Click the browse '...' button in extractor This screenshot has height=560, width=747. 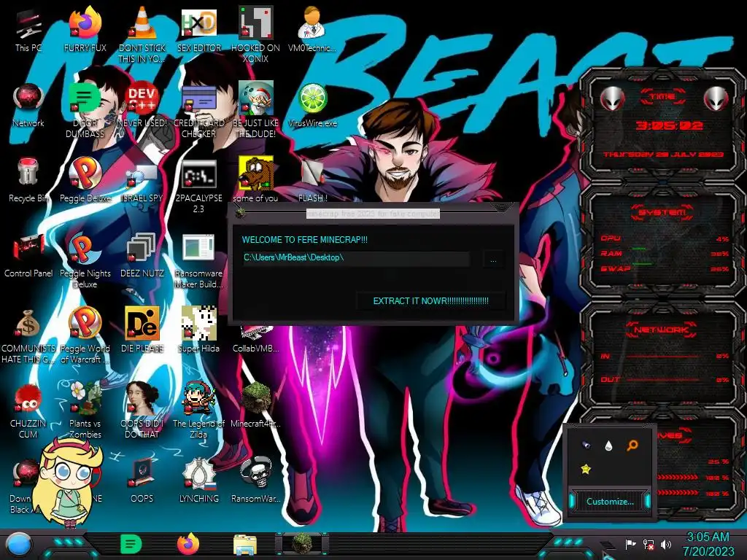coord(494,260)
